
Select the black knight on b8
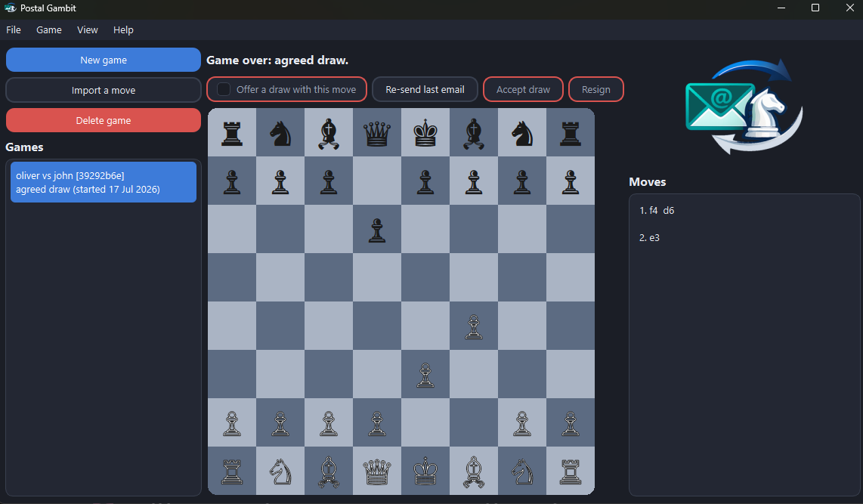click(x=280, y=132)
